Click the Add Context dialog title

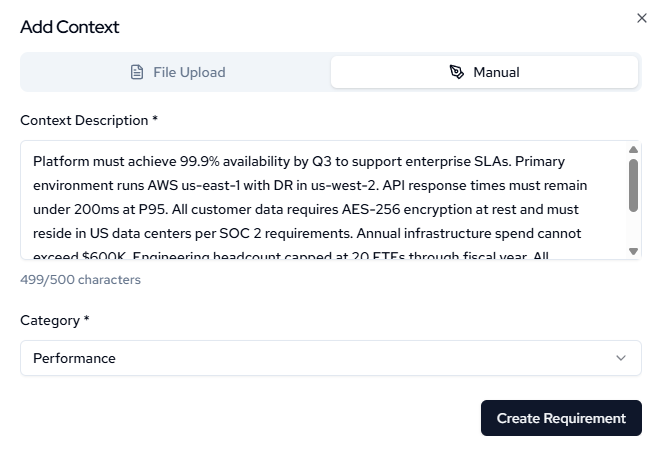[69, 27]
